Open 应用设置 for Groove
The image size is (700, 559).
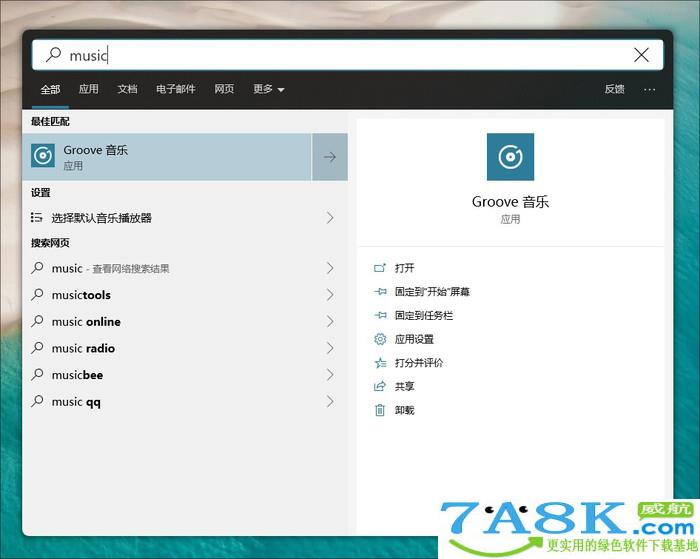[414, 339]
